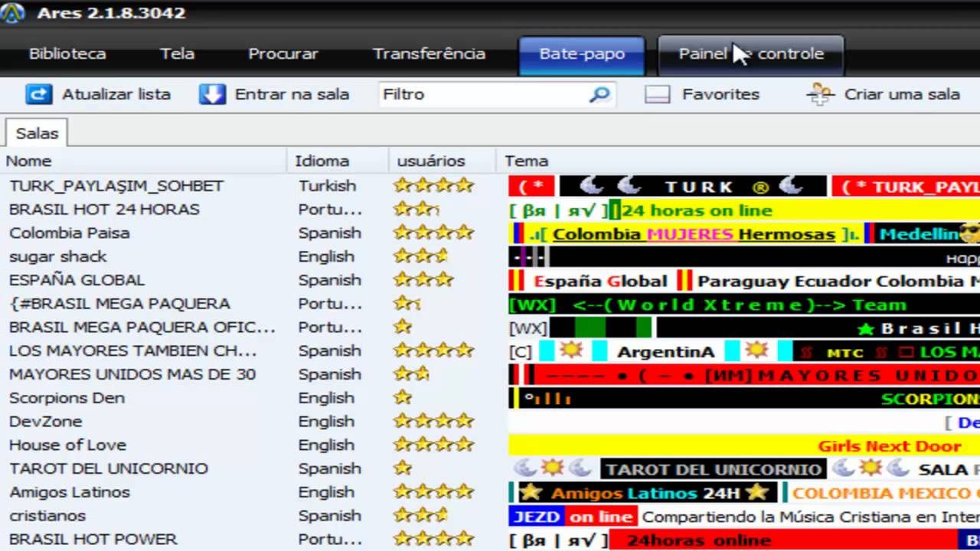Viewport: 980px width, 551px height.
Task: Select the {#BRASIL MEGA PAQUERA room
Action: click(x=119, y=304)
